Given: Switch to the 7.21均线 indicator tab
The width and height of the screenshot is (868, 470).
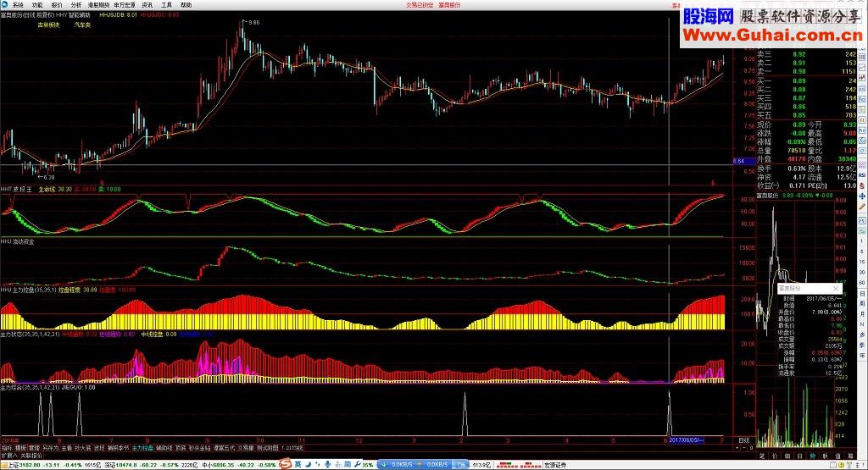Looking at the screenshot, I should tap(292, 448).
